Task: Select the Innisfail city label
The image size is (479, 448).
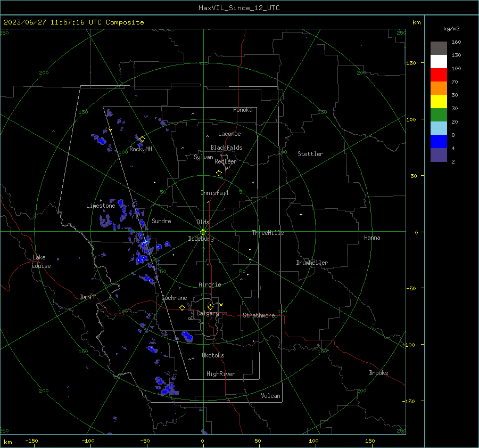Action: coord(214,193)
